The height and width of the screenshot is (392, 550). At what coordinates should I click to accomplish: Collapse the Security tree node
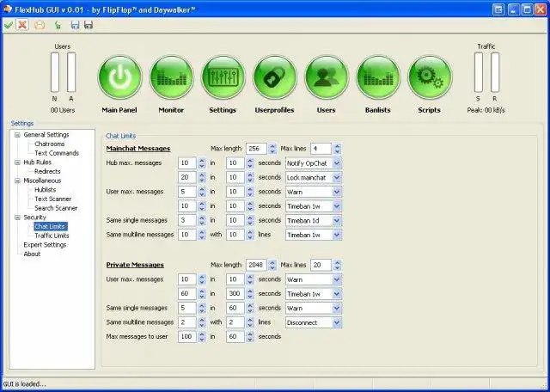17,217
